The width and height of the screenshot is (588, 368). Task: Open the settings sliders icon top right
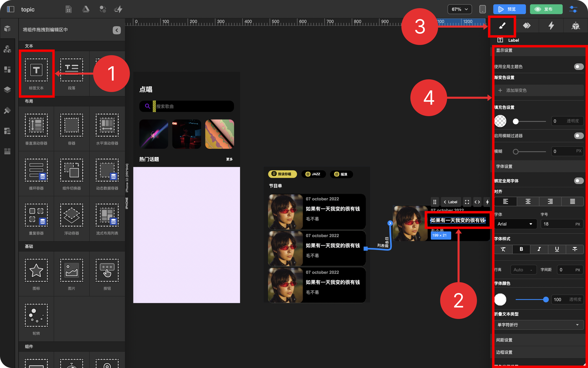click(x=574, y=9)
